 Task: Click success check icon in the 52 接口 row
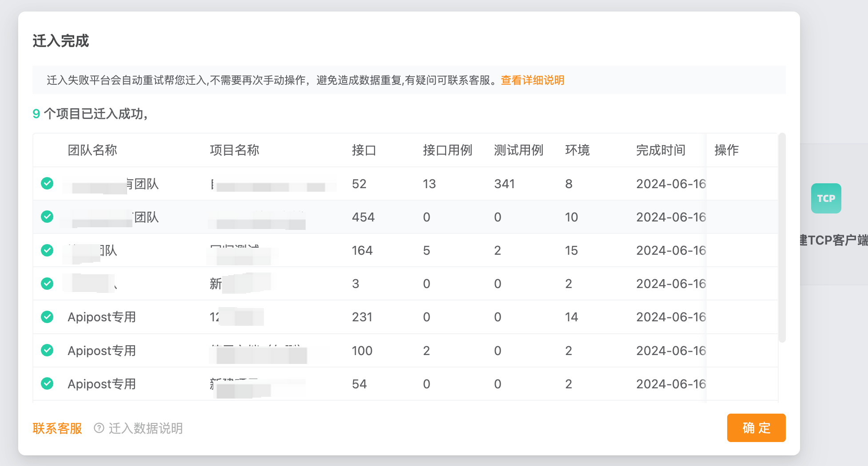tap(47, 183)
